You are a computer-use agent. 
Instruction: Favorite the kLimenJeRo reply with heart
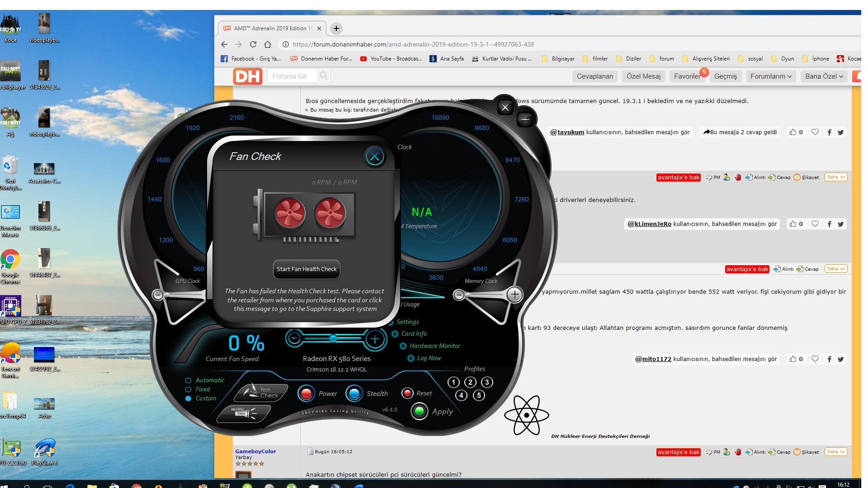[815, 224]
